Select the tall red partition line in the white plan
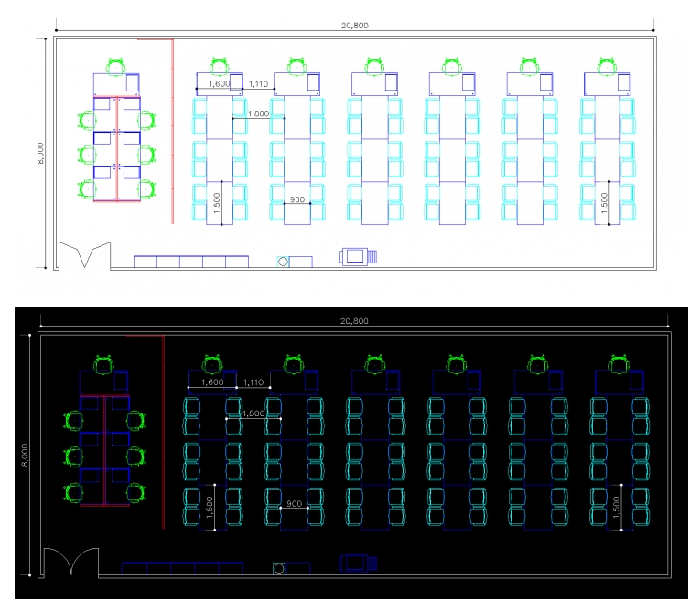700x612 pixels. click(172, 131)
